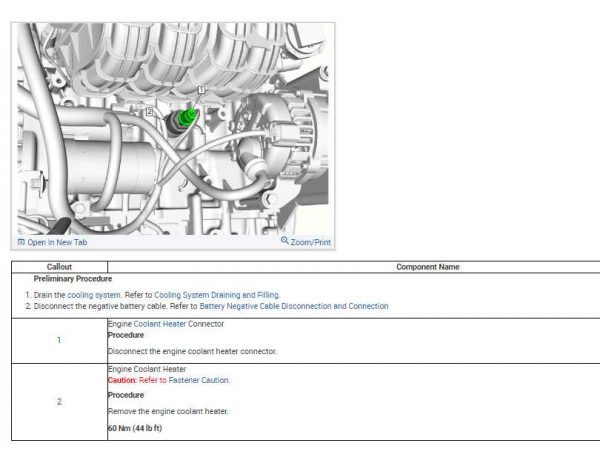
Task: Select the 'Procedure' label in row 1
Action: click(126, 335)
